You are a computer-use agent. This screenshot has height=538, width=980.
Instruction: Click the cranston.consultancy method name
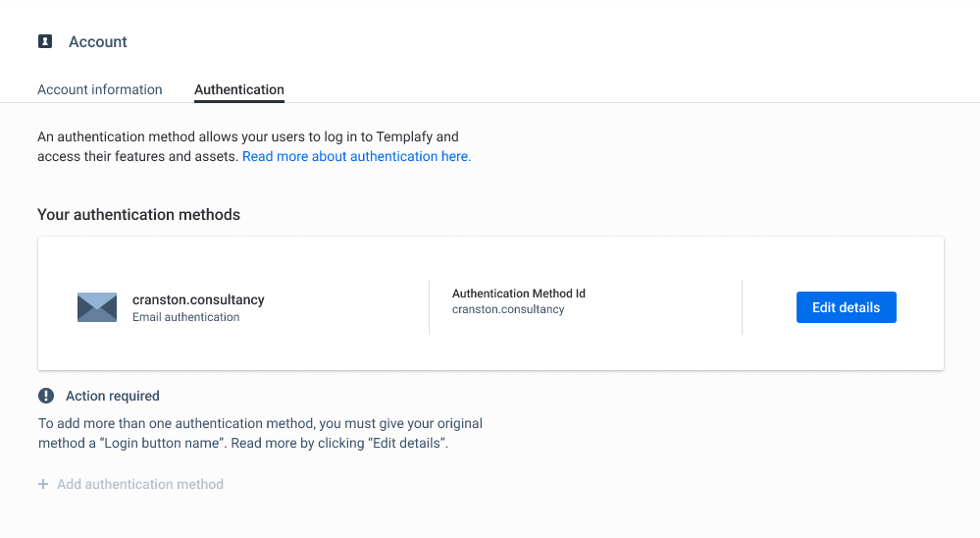[x=198, y=299]
